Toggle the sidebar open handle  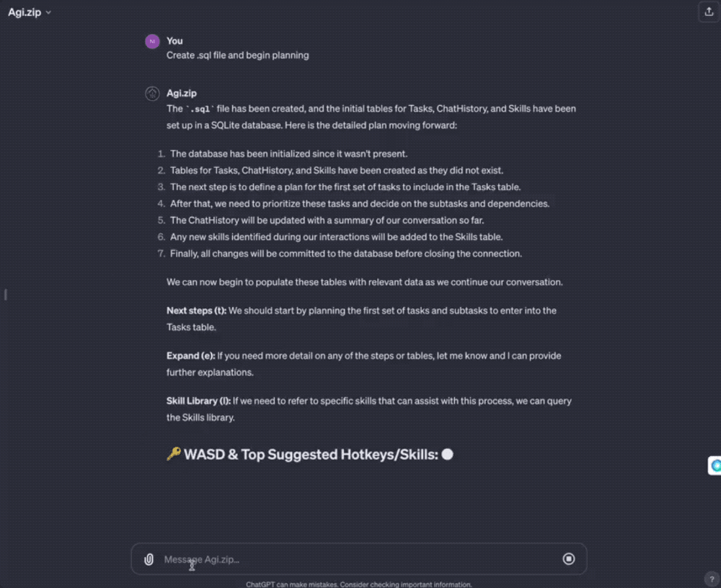[x=6, y=294]
